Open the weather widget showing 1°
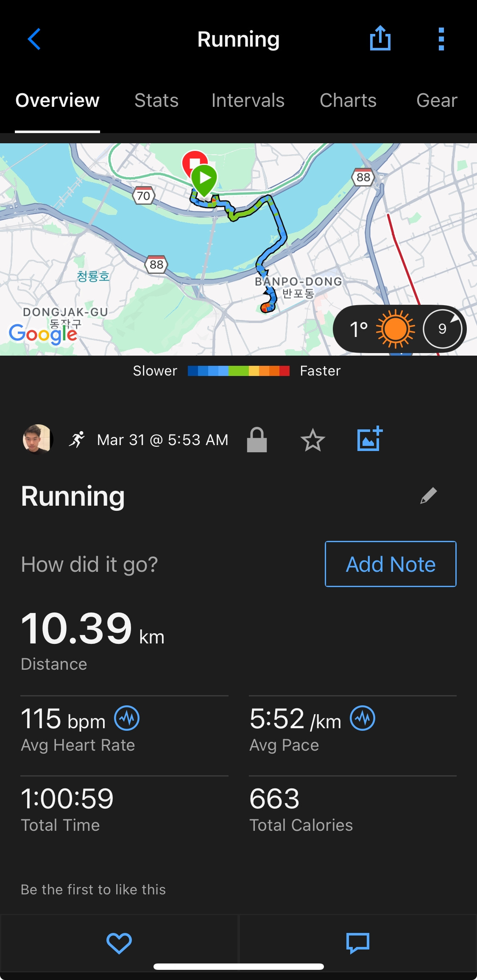This screenshot has width=477, height=980. (399, 329)
